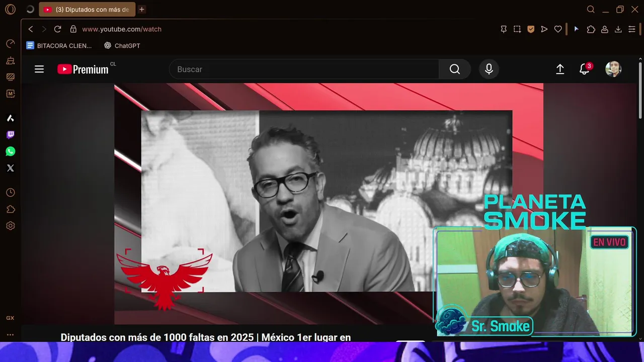
Task: Open GX Cleaner in sidebar
Action: [x=10, y=60]
